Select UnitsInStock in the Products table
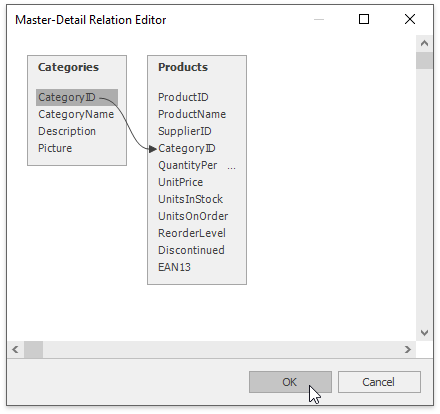Viewport: 440px width, 414px height. click(190, 199)
